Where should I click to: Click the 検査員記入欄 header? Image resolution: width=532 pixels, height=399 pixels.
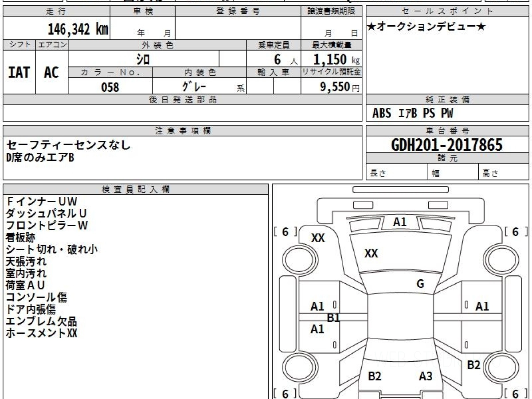(136, 189)
